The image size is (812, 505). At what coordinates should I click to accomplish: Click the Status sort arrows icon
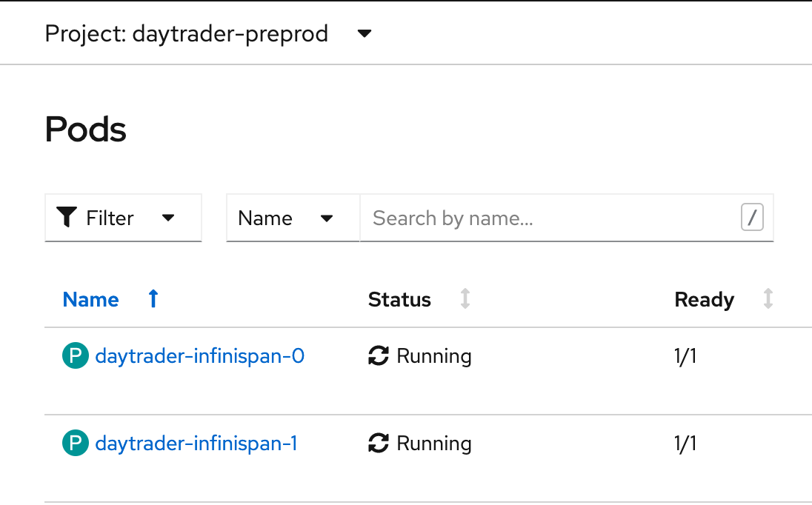[465, 298]
